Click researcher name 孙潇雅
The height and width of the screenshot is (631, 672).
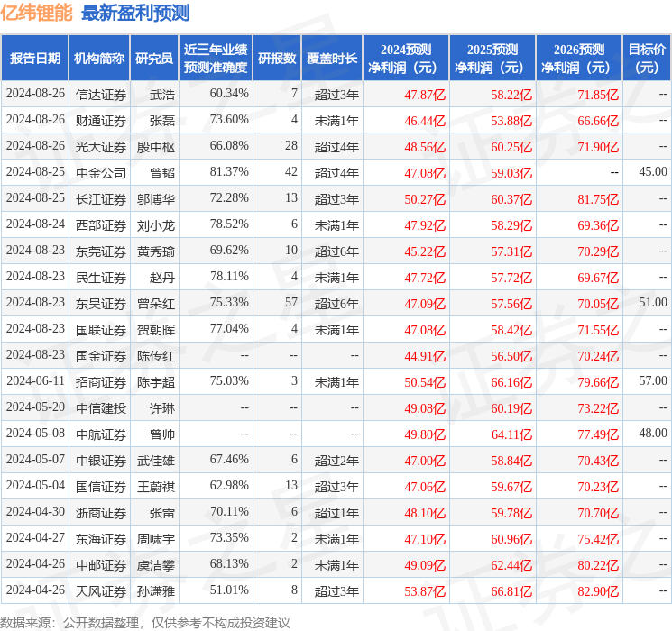pos(155,591)
